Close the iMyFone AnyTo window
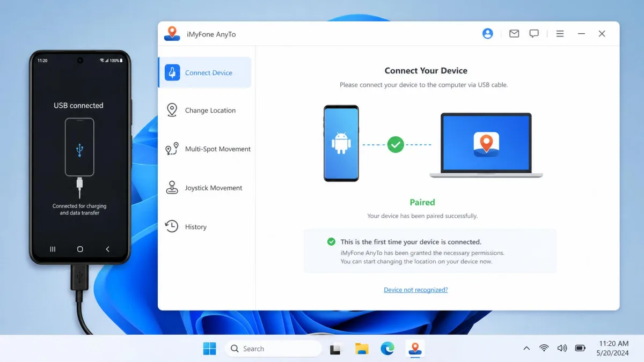644x362 pixels. tap(602, 34)
